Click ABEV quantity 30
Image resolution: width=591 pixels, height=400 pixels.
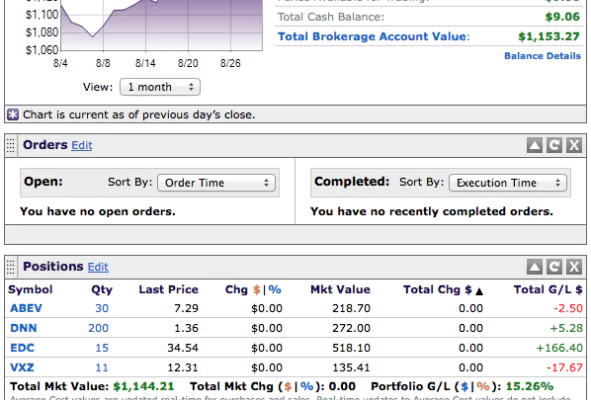(102, 308)
